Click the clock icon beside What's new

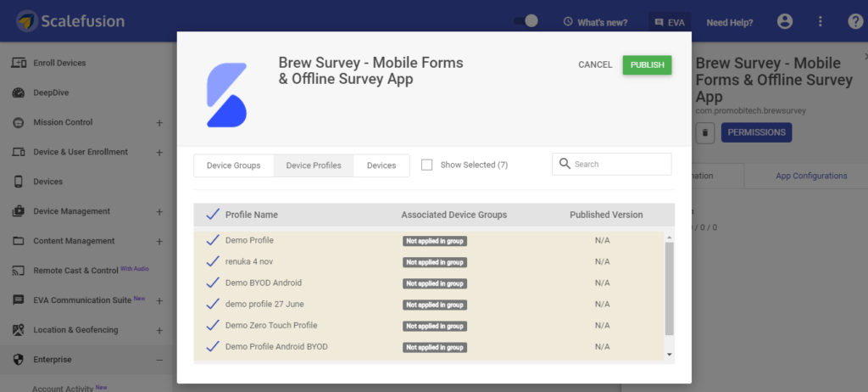coord(567,22)
